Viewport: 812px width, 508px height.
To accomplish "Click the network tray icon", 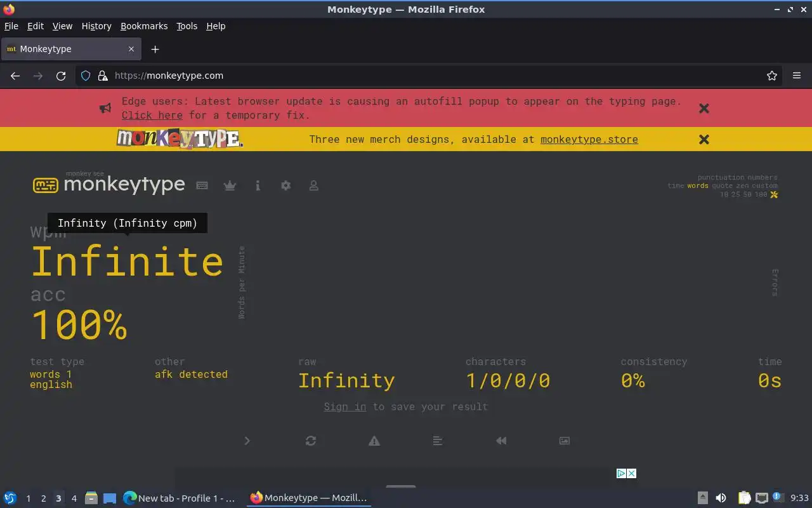I will tap(762, 498).
